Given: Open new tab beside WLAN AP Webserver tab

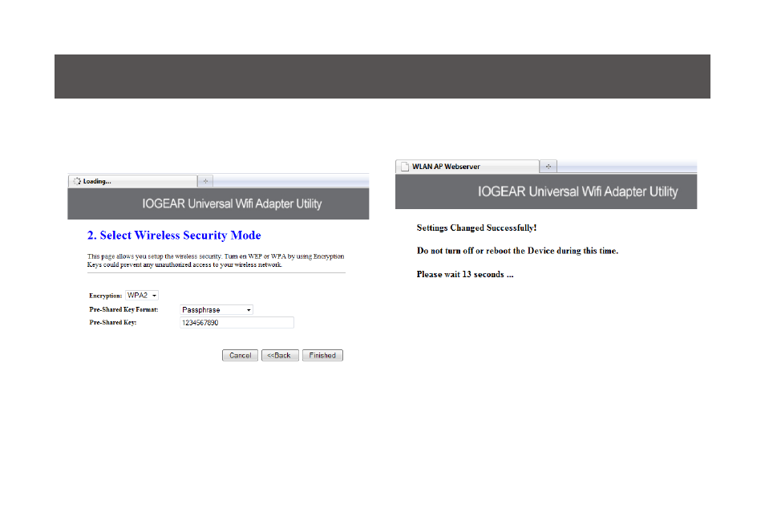Looking at the screenshot, I should (548, 167).
